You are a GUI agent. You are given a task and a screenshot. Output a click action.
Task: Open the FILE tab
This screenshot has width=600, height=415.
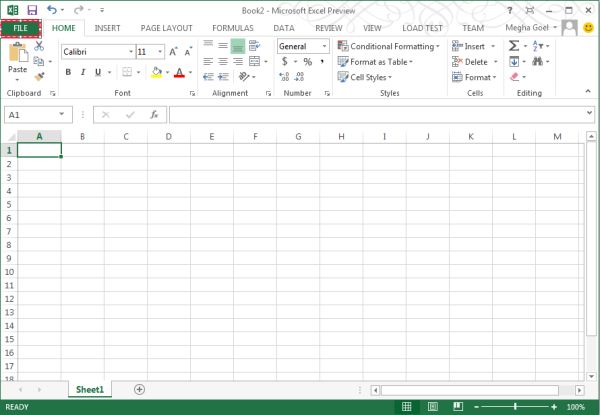(x=21, y=28)
